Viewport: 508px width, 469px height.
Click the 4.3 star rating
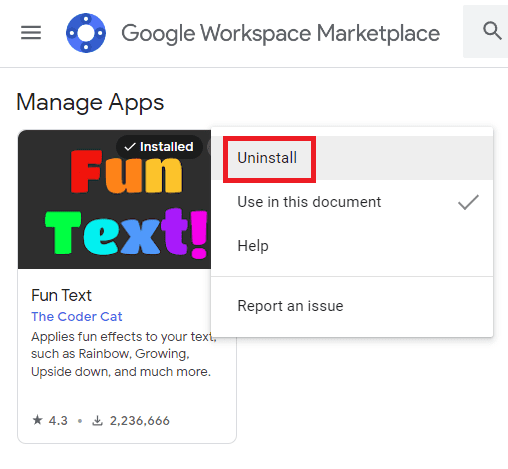[x=50, y=420]
